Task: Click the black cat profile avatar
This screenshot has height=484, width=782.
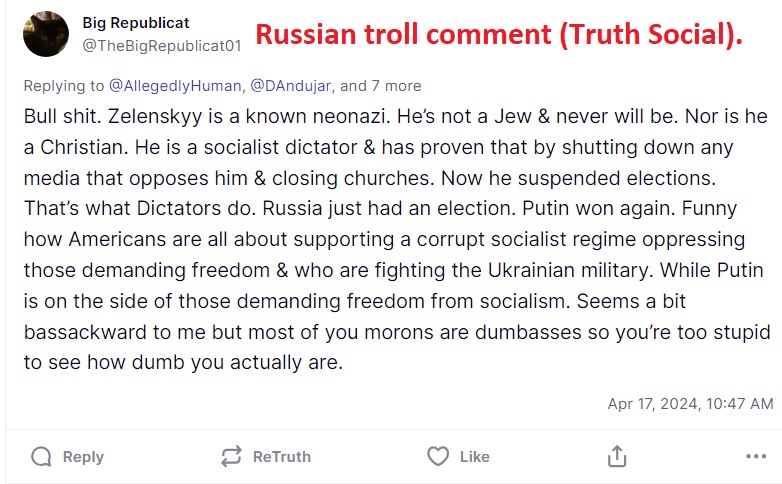Action: 45,35
